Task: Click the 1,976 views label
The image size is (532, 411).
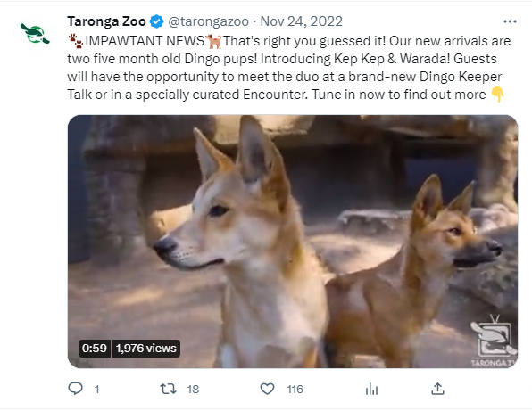Action: tap(145, 348)
